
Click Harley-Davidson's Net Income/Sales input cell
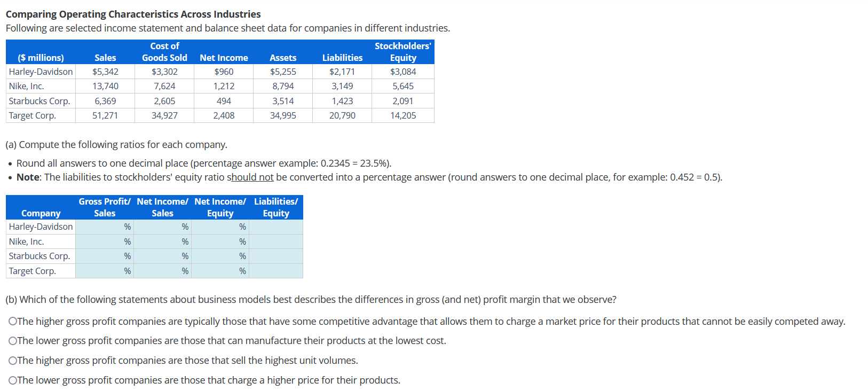pos(162,227)
